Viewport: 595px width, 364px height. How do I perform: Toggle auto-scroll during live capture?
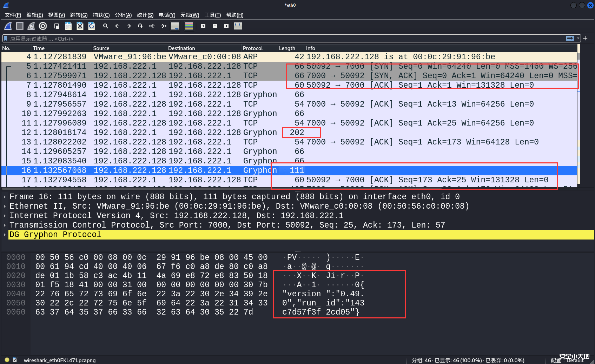click(175, 26)
